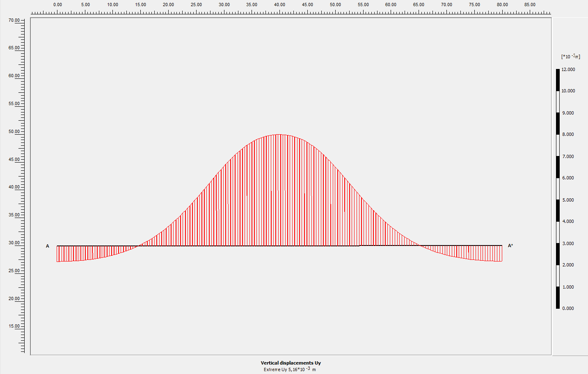Click legend value 4.000
The image size is (588, 374).
coord(568,221)
